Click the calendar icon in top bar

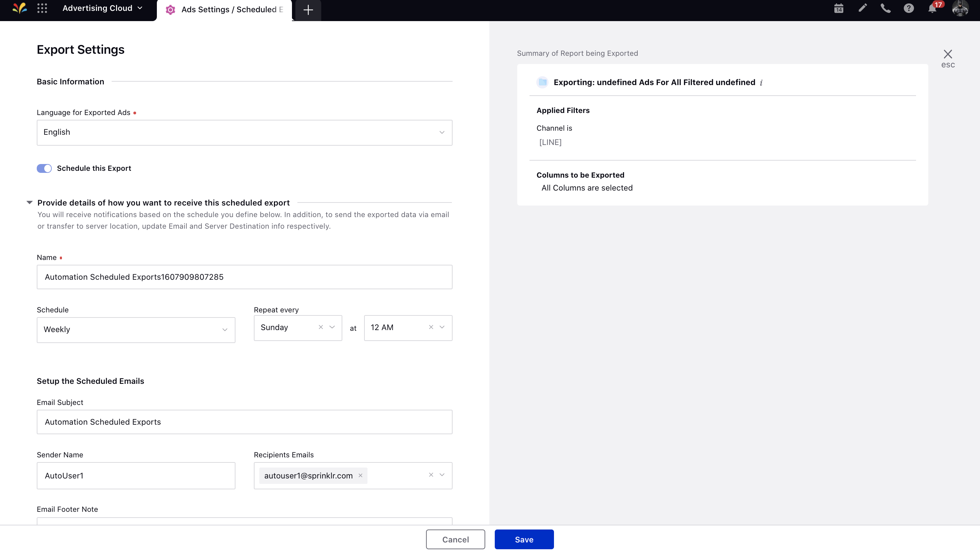pyautogui.click(x=839, y=9)
